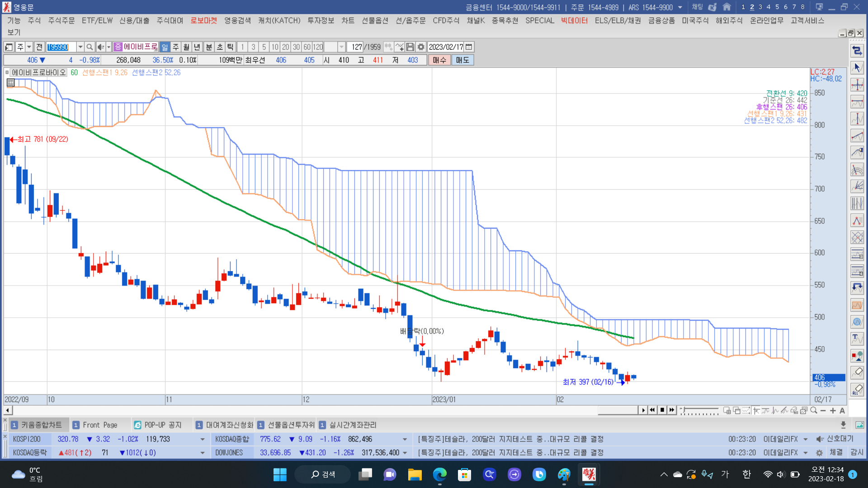The width and height of the screenshot is (868, 488).
Task: Expand the KOSPI200 index dropdown
Action: tap(202, 439)
